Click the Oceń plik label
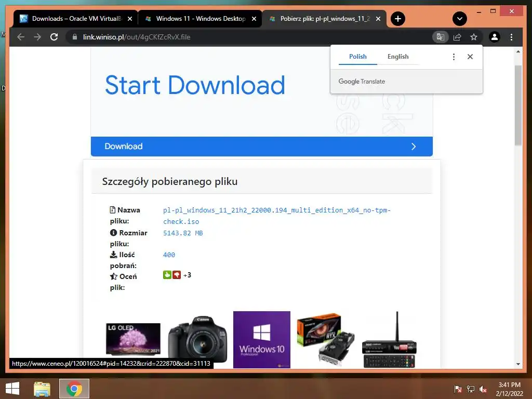 (x=123, y=282)
